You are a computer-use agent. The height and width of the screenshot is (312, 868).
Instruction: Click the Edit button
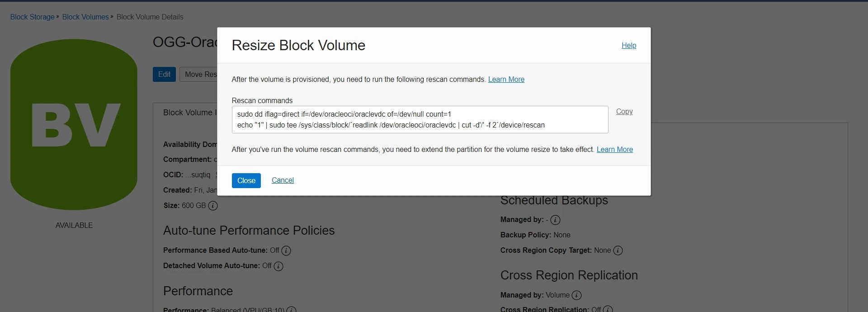point(164,74)
